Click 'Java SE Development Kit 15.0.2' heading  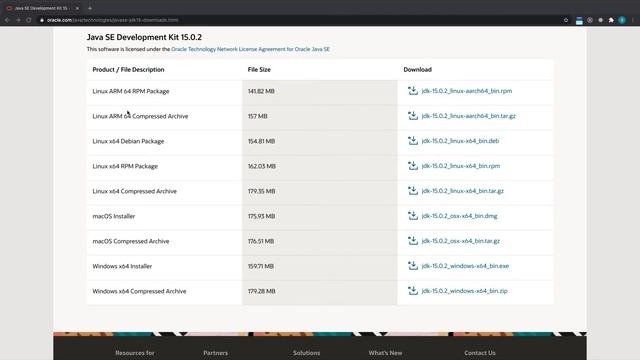pos(144,37)
